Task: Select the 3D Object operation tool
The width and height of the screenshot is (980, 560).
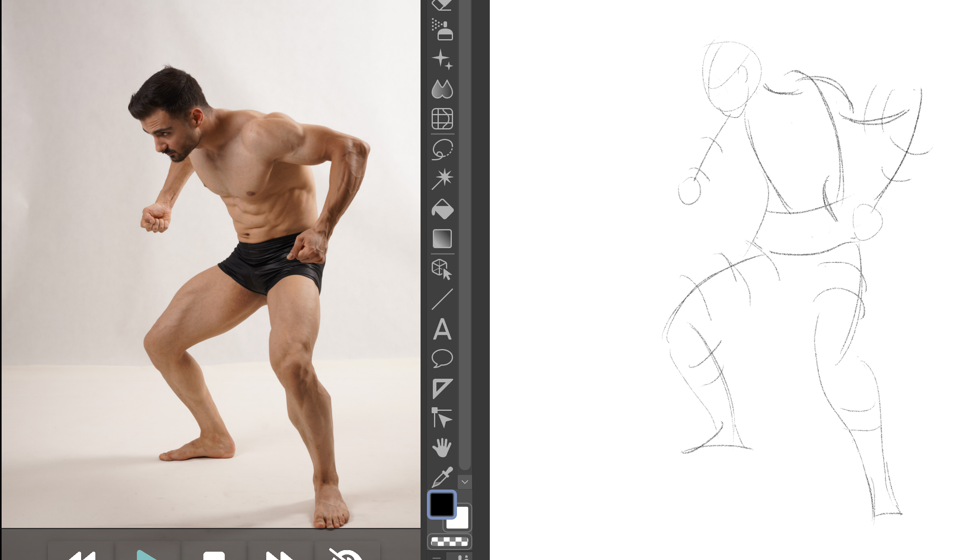Action: (x=442, y=269)
